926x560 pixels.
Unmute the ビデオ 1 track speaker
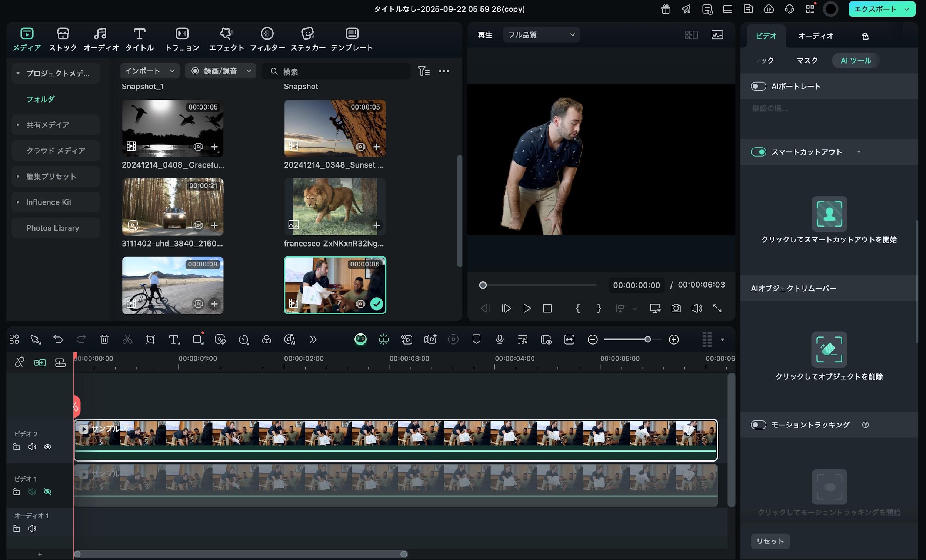pos(32,492)
